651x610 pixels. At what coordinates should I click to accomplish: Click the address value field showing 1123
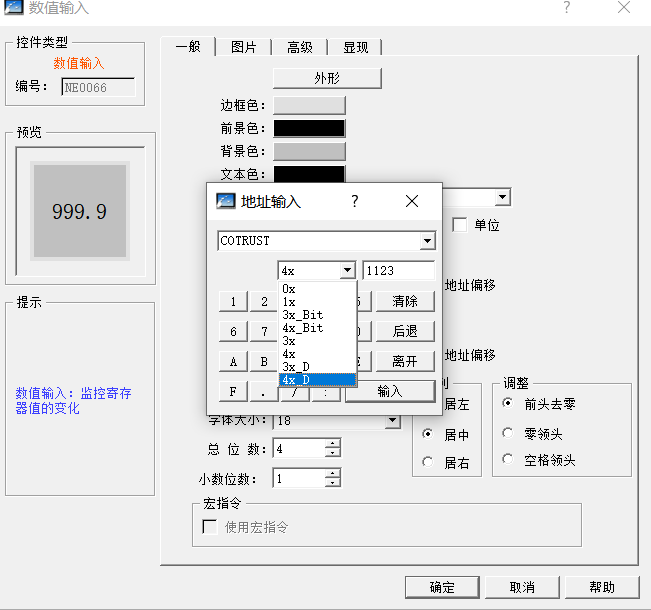(x=399, y=270)
